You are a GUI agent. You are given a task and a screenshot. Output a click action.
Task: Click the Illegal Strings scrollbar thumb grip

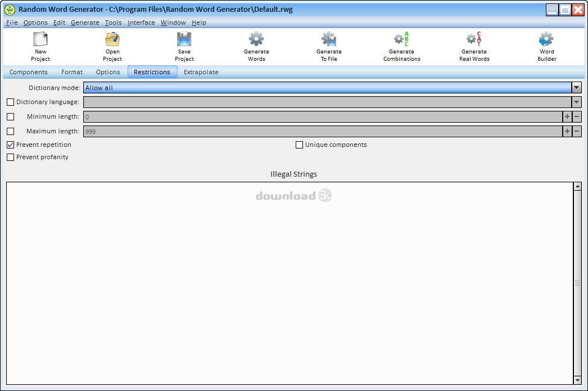click(x=577, y=284)
